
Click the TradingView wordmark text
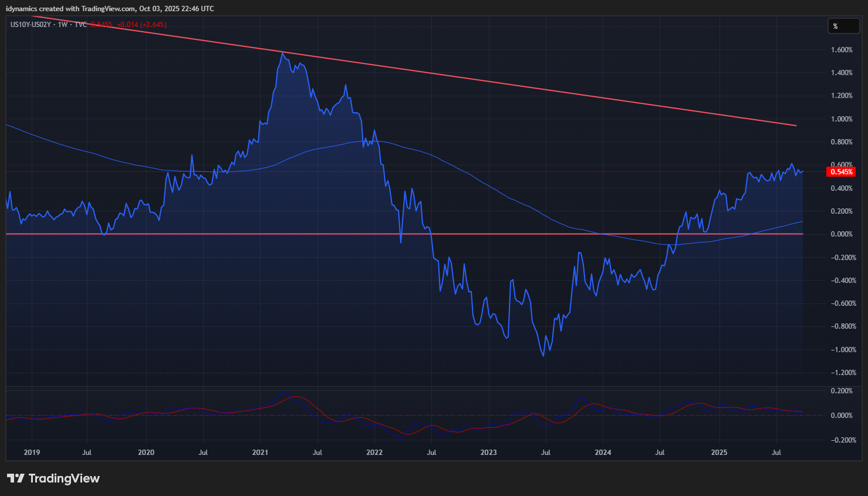64,478
